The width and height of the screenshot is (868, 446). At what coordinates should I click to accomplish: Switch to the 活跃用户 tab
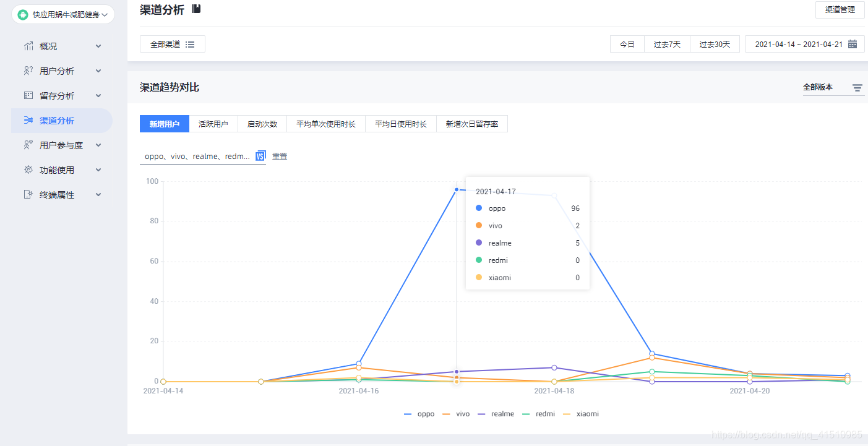point(213,124)
